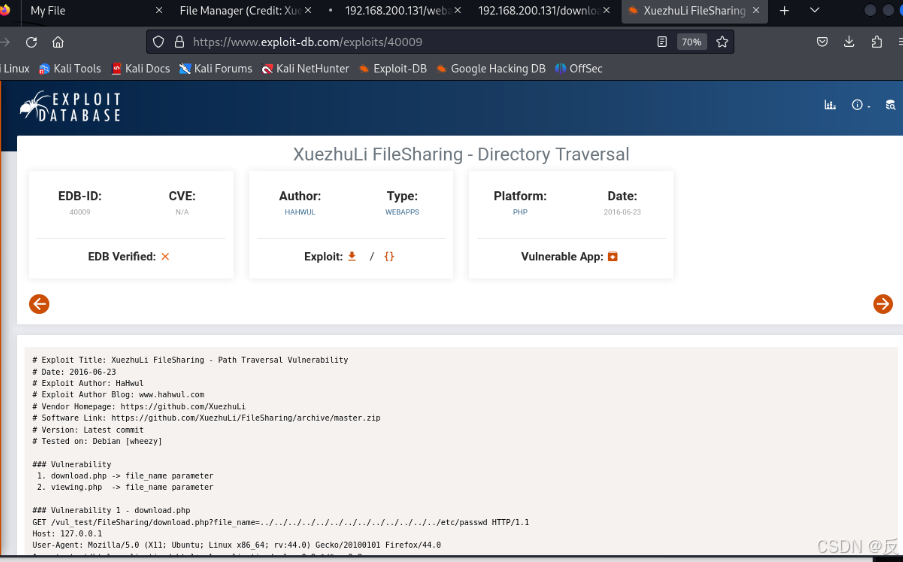Click the 'Tested on: Debian [wheezy]' line

(97, 441)
